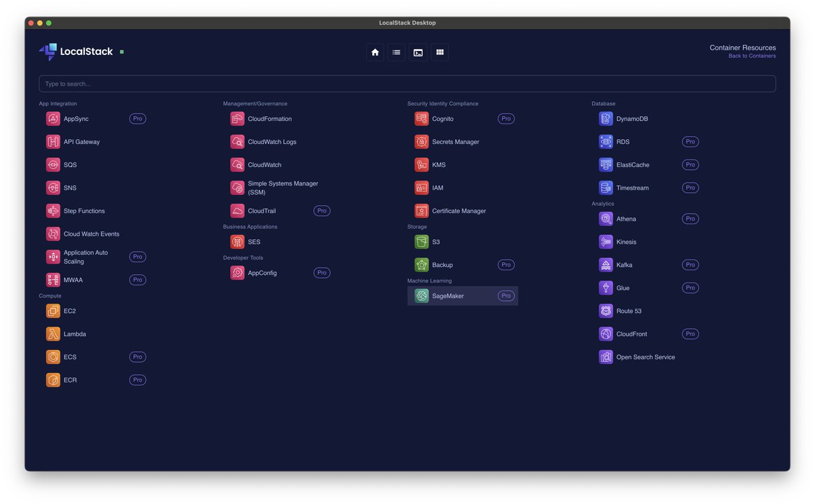Select the SES service icon
This screenshot has height=504, width=815.
[x=237, y=242]
